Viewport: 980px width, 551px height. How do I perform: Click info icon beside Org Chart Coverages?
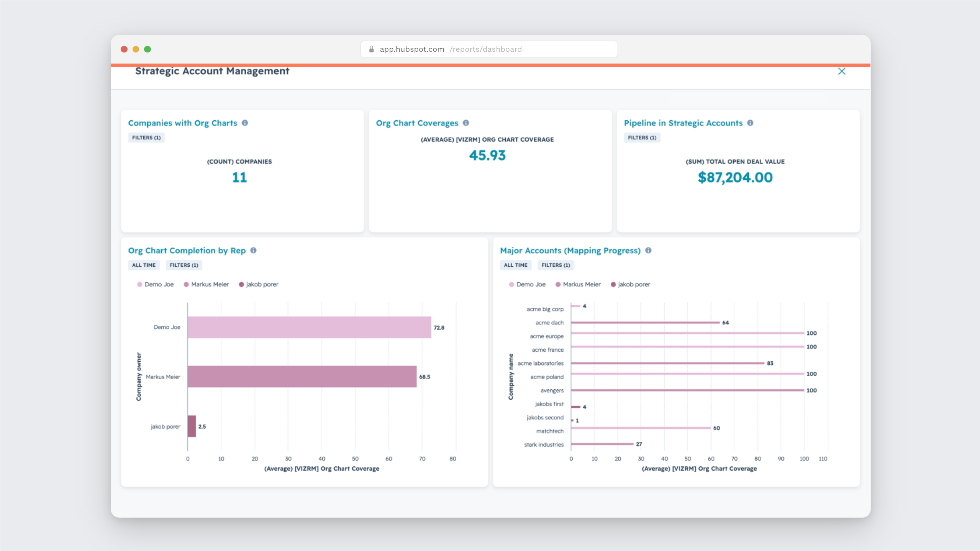click(466, 123)
